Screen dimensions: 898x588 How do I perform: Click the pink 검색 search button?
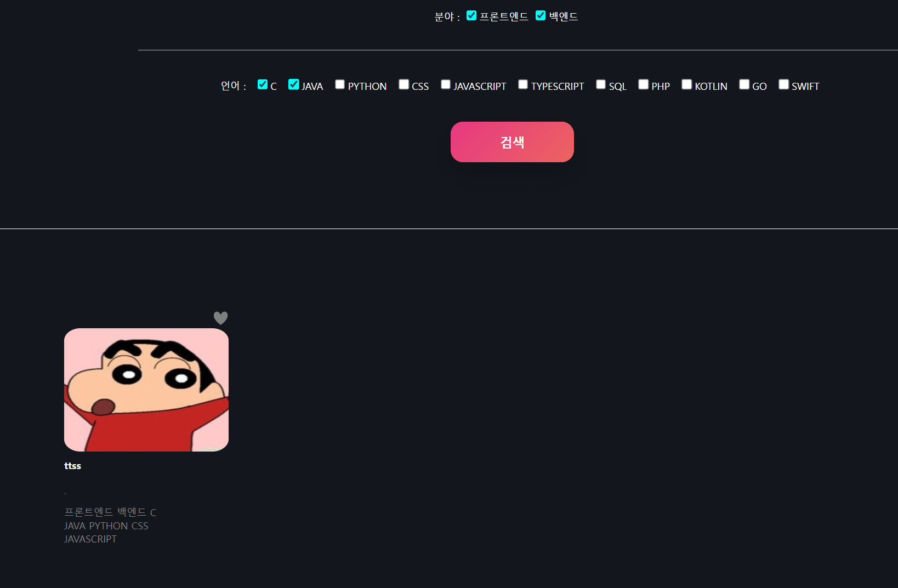(512, 142)
